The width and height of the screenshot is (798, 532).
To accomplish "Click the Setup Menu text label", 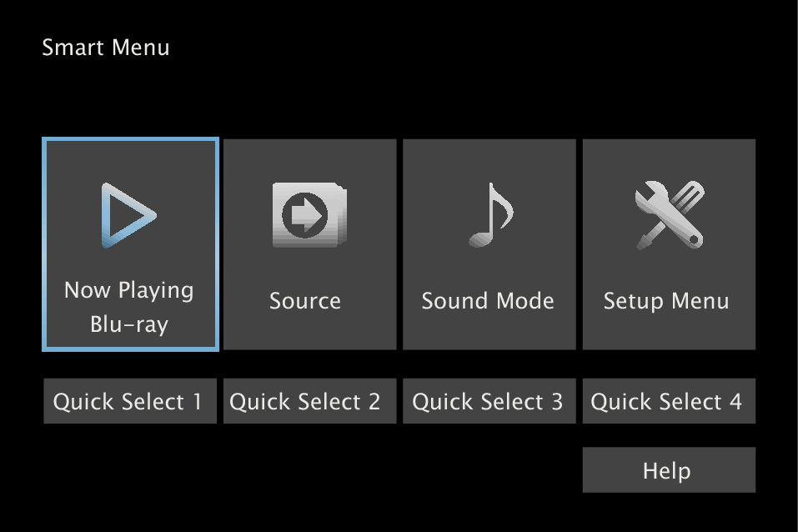I will coord(667,300).
